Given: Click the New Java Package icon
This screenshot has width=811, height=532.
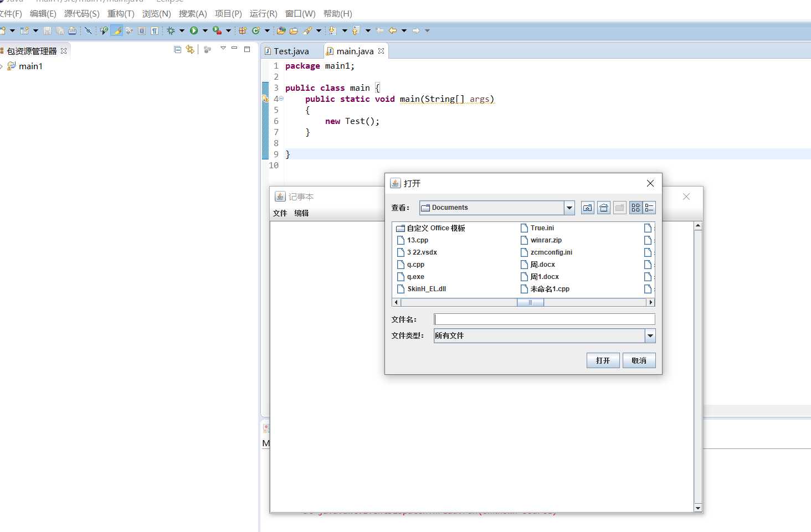Looking at the screenshot, I should click(x=242, y=31).
